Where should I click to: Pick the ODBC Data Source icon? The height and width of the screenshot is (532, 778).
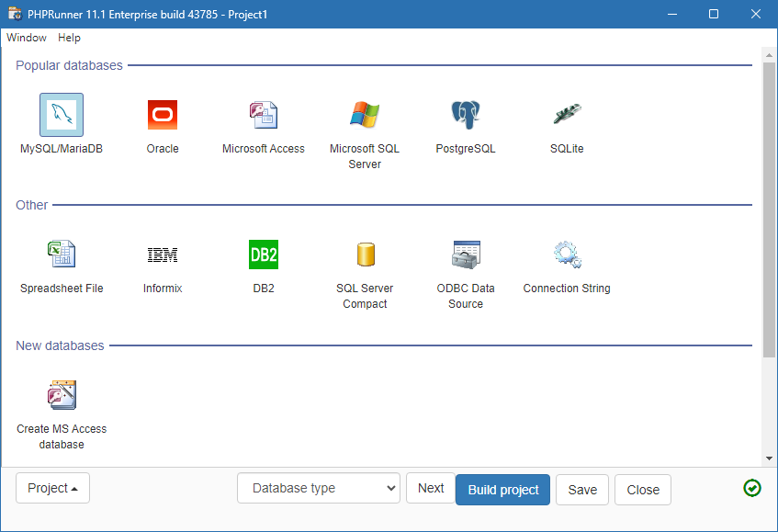click(x=466, y=255)
